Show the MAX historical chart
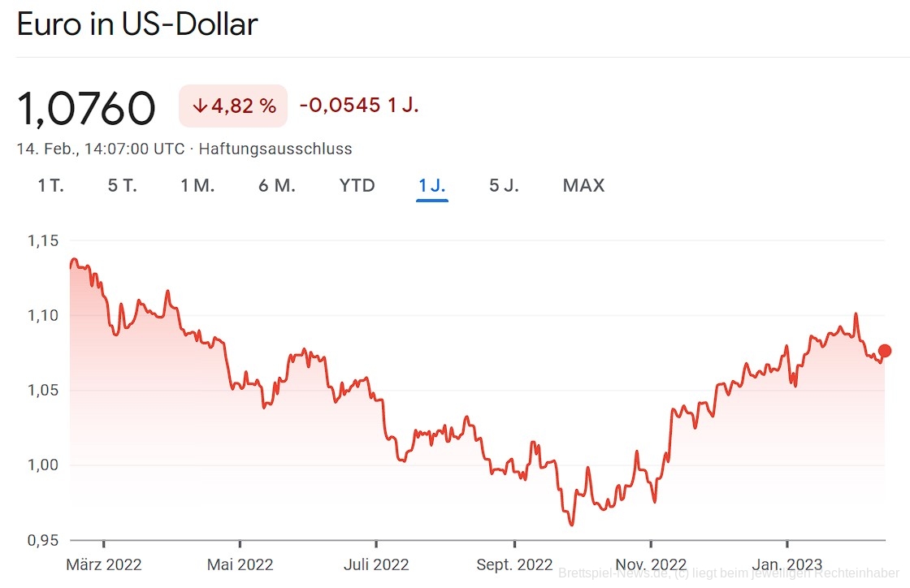This screenshot has width=910, height=588. click(x=583, y=185)
